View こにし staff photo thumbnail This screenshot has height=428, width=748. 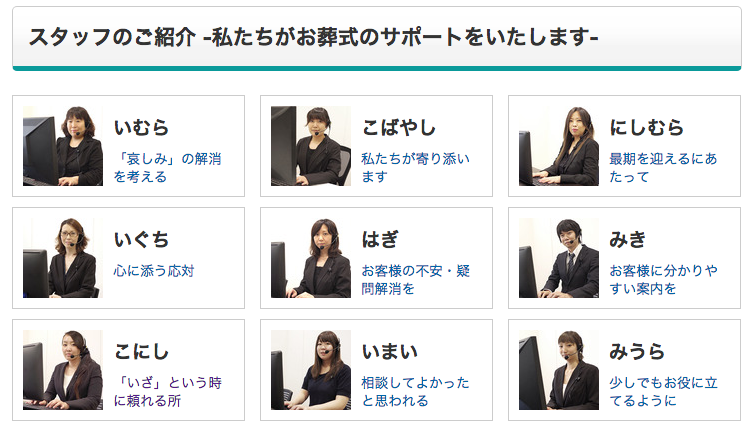click(62, 370)
